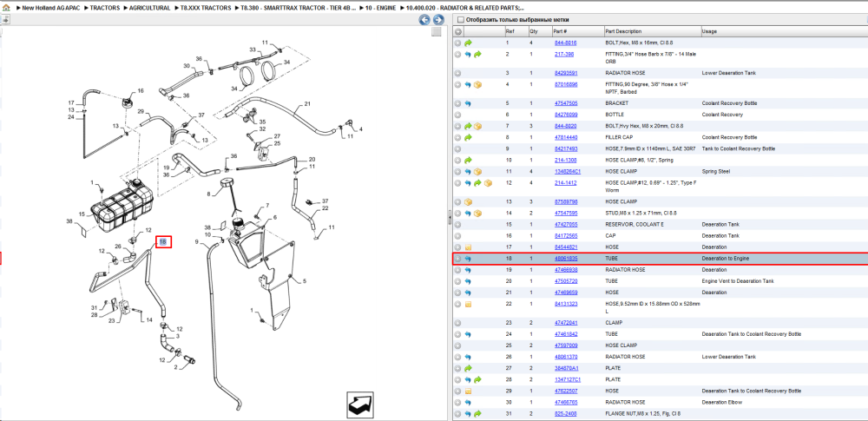
Task: Click the box icon on ref 4 row
Action: pos(477,85)
